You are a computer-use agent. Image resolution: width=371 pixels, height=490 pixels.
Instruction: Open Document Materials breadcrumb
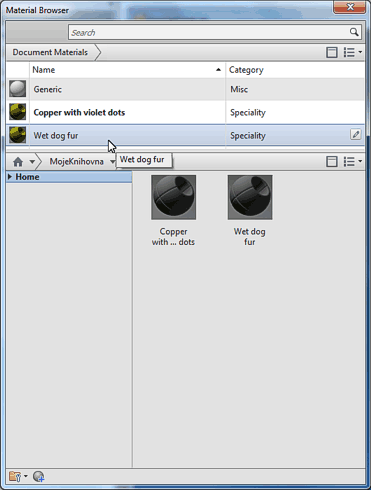50,52
